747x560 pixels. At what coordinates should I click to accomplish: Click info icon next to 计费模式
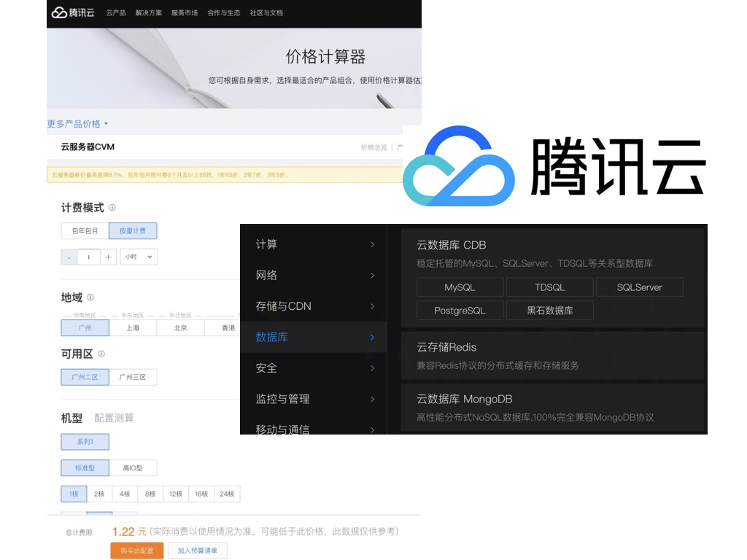click(112, 208)
